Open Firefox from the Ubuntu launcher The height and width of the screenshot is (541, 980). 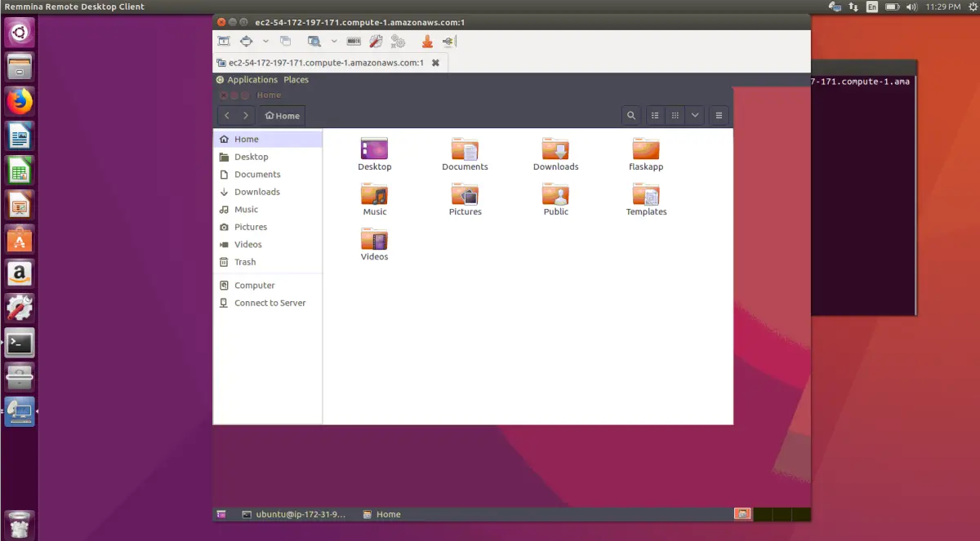19,101
